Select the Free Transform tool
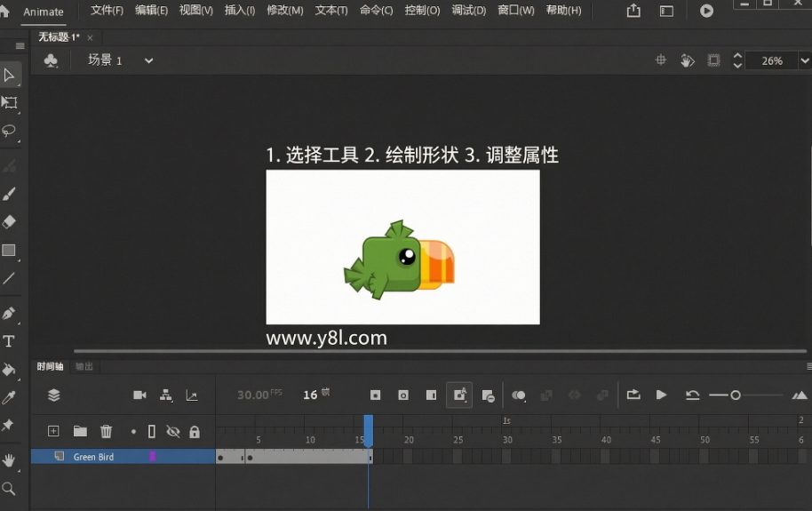The width and height of the screenshot is (812, 511). pos(9,102)
